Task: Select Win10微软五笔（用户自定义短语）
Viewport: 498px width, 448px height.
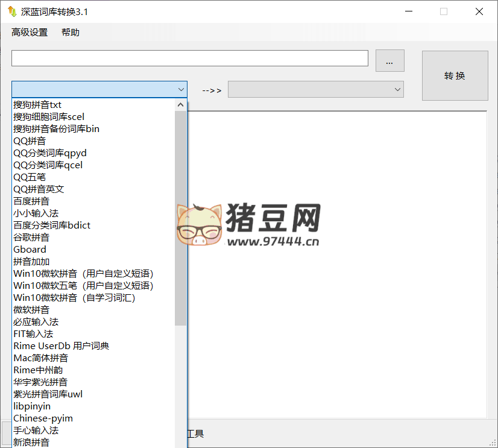Action: tap(93, 286)
